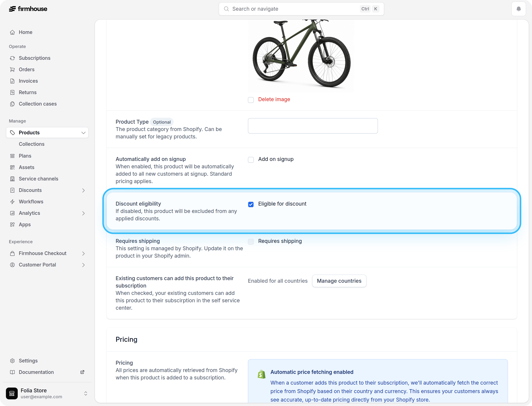Click the search magnifier icon
This screenshot has height=406, width=532.
tap(226, 9)
